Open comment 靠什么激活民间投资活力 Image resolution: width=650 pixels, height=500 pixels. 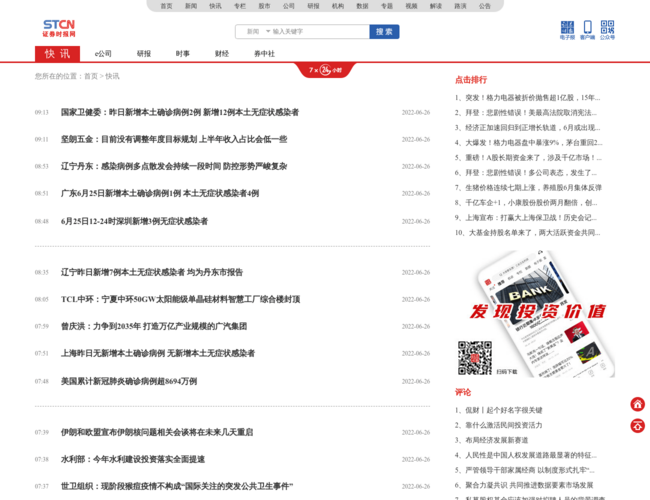click(498, 425)
